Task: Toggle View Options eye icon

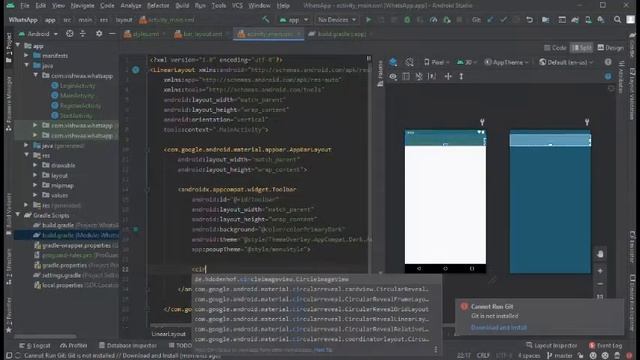Action: [x=393, y=76]
